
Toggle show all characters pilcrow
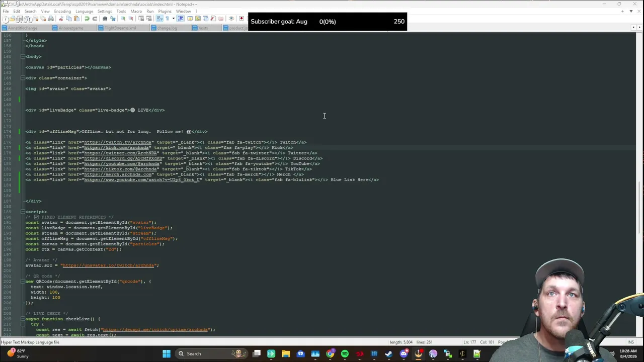coord(167,19)
